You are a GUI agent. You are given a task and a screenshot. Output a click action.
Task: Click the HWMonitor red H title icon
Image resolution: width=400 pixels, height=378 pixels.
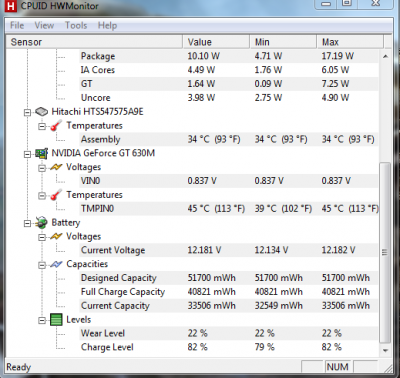(11, 6)
